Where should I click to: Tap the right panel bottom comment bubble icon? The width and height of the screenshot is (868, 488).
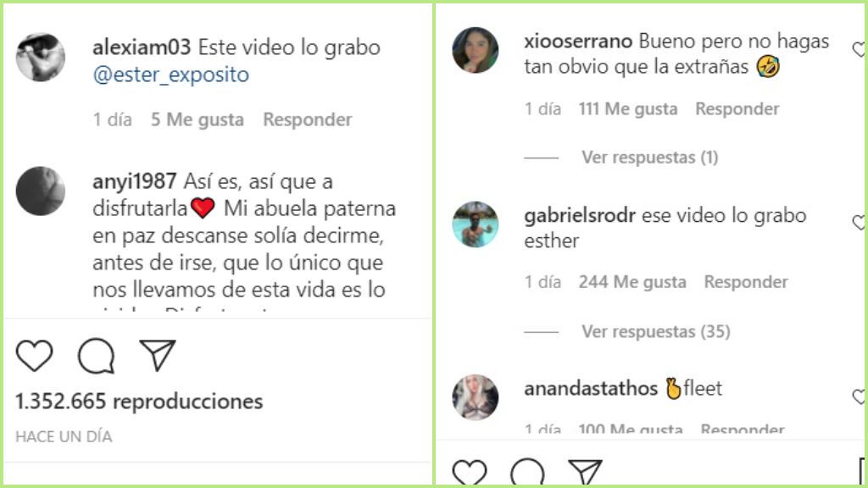point(527,472)
